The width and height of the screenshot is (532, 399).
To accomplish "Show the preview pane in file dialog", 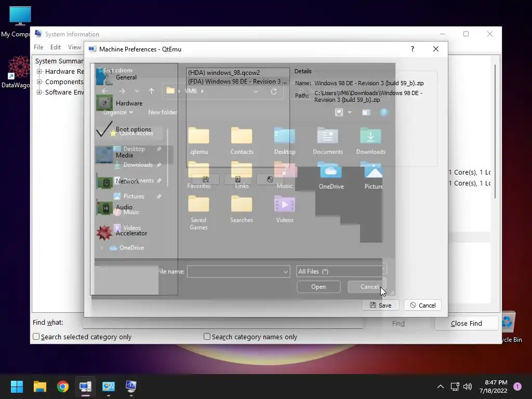I will coord(366,112).
